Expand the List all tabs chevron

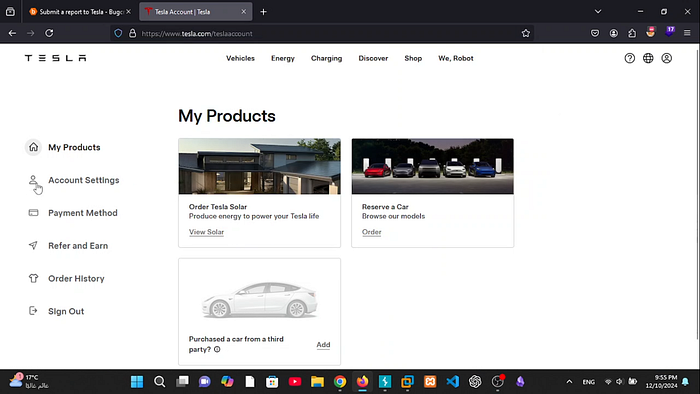(x=598, y=12)
